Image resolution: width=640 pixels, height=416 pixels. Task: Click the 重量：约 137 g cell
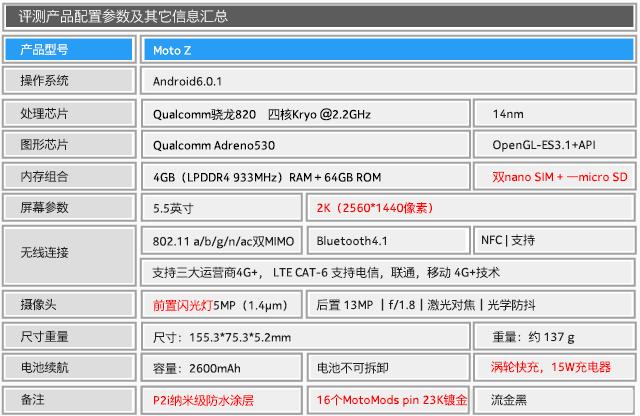(554, 336)
